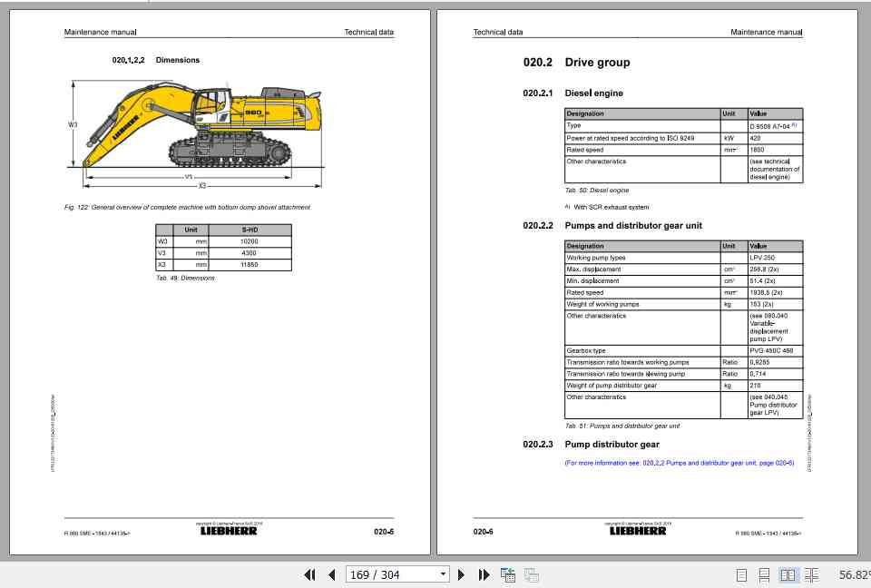
Task: Select the Drive group heading on the right page
Action: [597, 62]
